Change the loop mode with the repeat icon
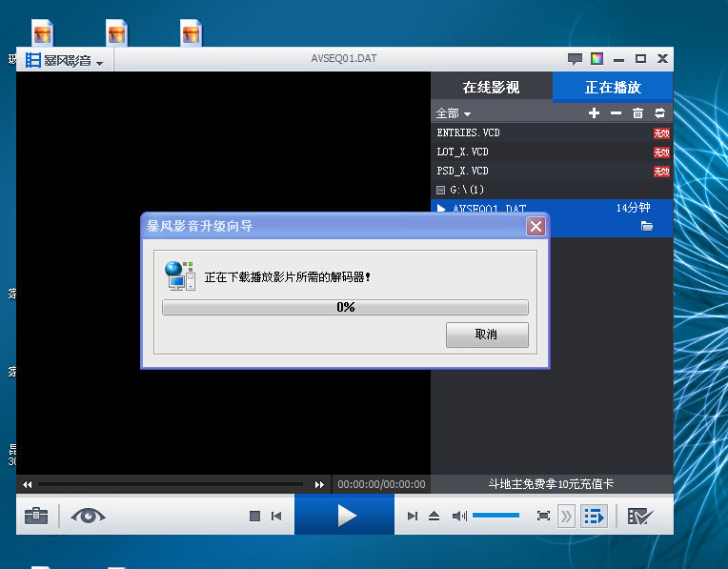 click(x=659, y=112)
